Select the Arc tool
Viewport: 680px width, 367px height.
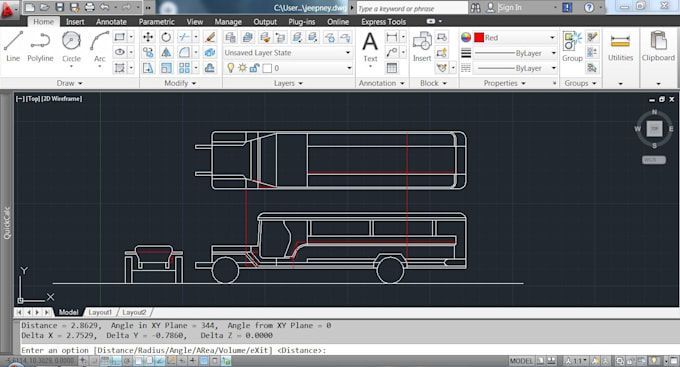(100, 45)
